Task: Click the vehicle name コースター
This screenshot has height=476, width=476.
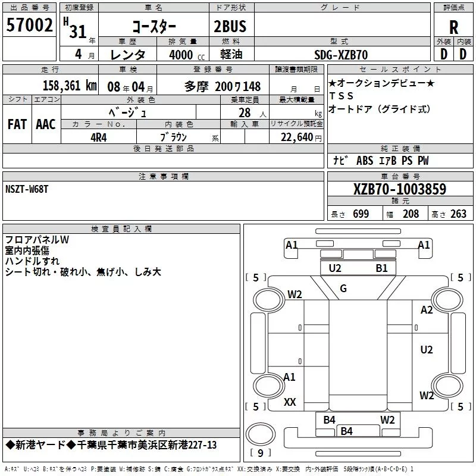Action: (154, 27)
